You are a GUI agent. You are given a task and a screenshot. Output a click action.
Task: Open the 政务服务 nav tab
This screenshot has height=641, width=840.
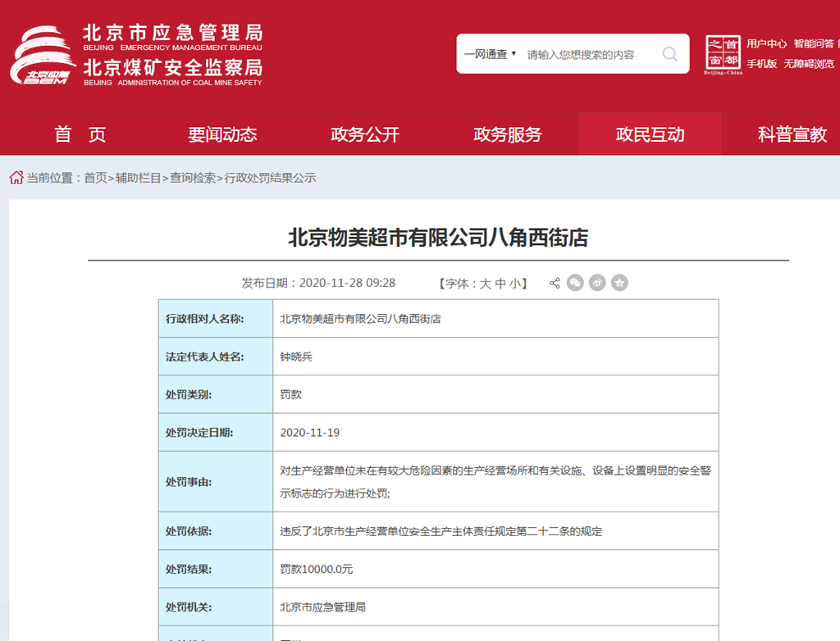pyautogui.click(x=507, y=134)
